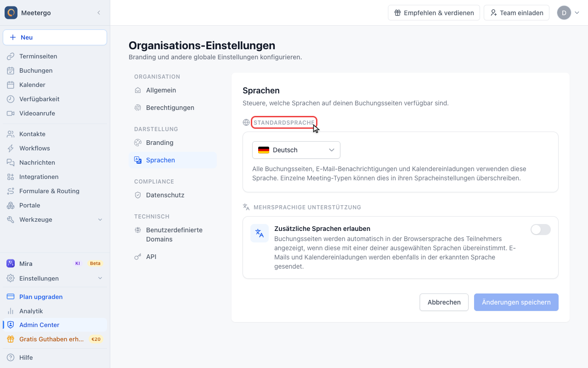
Task: Click the Werkzeuge wrench icon
Action: click(11, 219)
